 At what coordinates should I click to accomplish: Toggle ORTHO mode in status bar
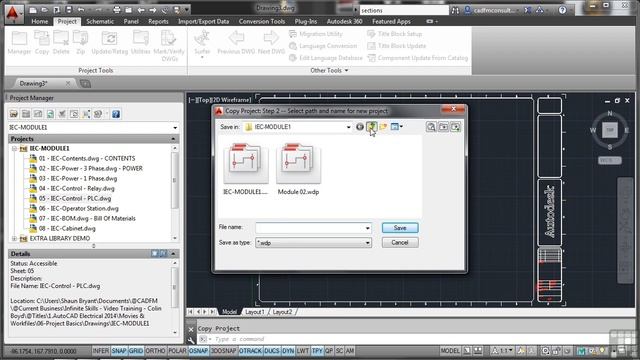click(155, 351)
